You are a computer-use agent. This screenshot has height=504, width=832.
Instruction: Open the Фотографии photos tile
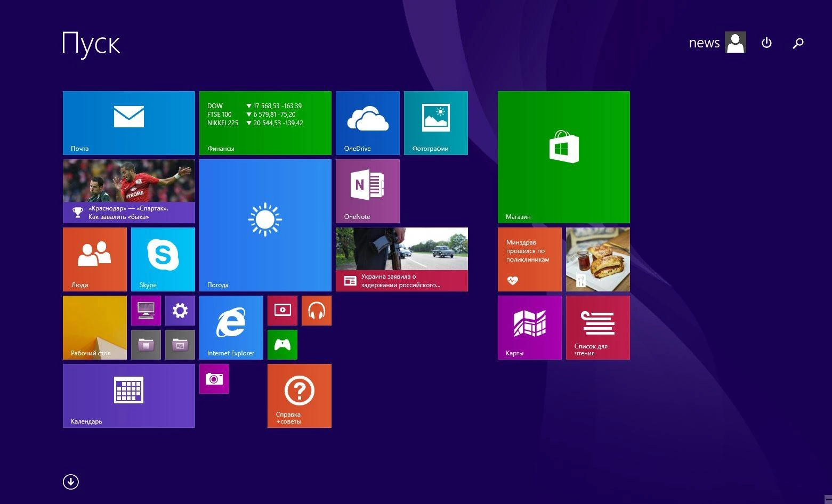coord(436,123)
